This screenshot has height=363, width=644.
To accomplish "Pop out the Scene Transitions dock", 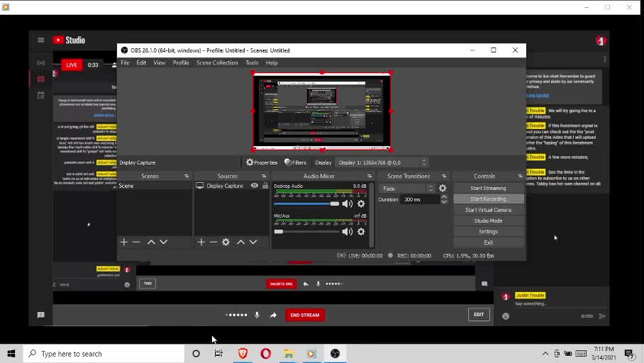I will [444, 176].
